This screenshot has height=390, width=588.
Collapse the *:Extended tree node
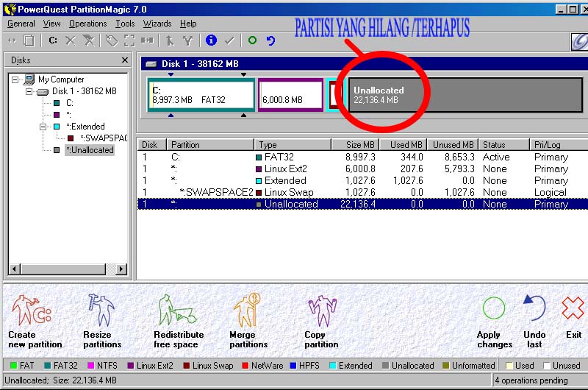pos(43,127)
